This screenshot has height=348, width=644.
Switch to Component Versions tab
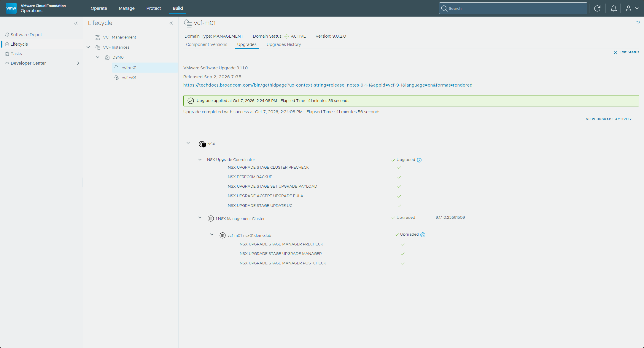206,44
